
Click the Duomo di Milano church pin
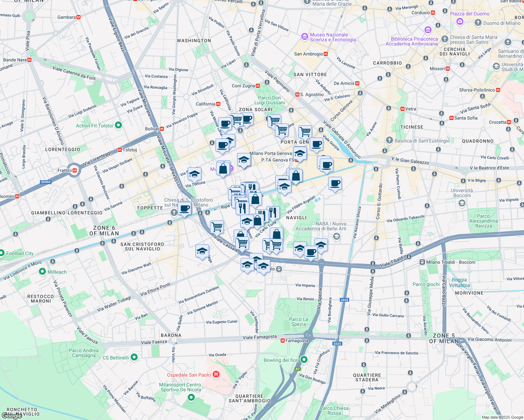pyautogui.click(x=478, y=23)
